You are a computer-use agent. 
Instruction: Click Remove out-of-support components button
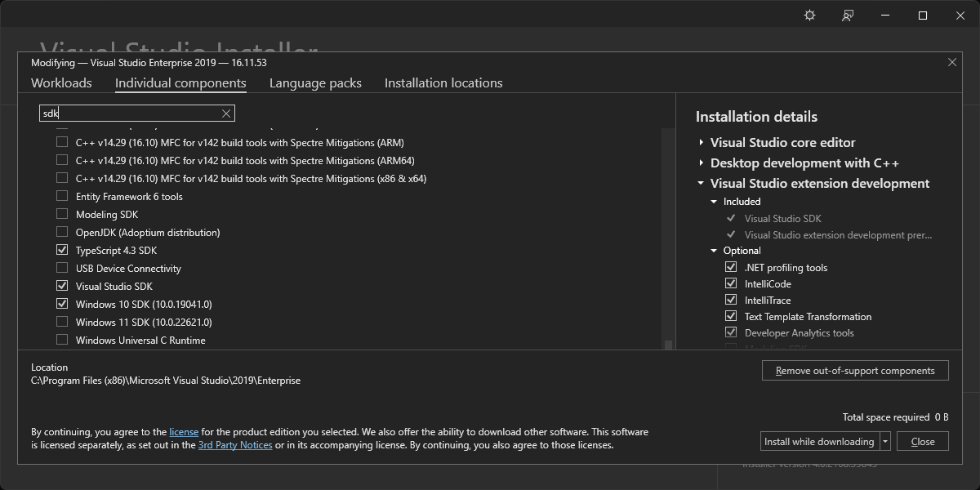854,371
